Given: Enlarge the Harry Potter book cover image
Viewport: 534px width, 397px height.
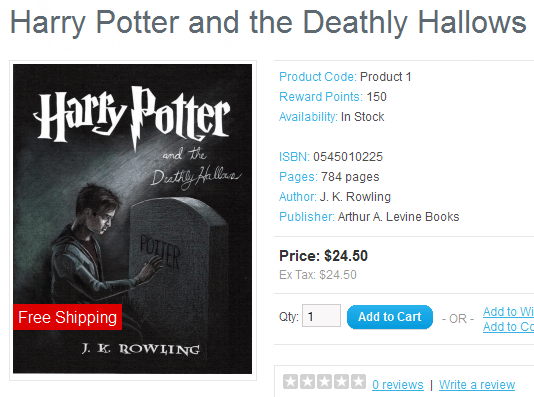Looking at the screenshot, I should [x=132, y=219].
